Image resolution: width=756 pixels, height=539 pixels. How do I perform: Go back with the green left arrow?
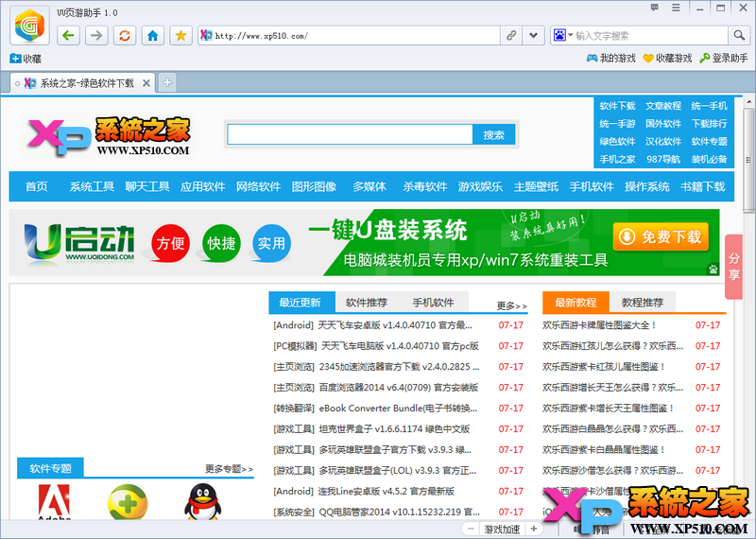[68, 35]
